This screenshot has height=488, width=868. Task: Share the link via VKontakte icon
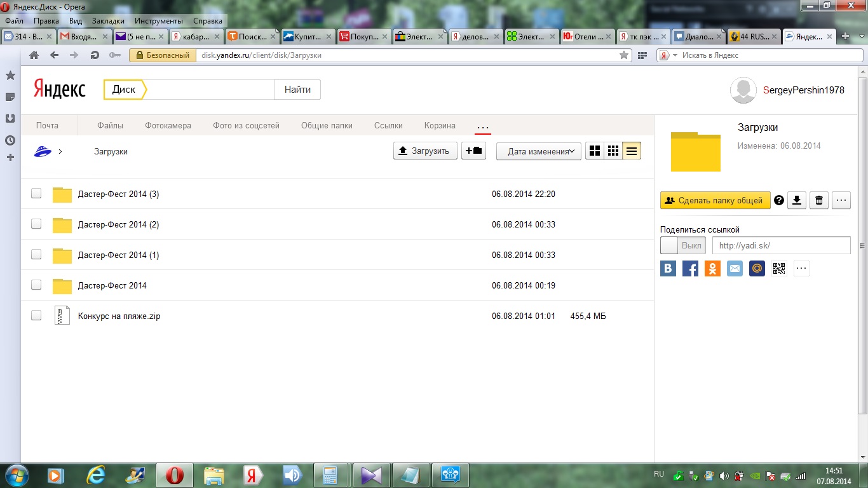(668, 269)
